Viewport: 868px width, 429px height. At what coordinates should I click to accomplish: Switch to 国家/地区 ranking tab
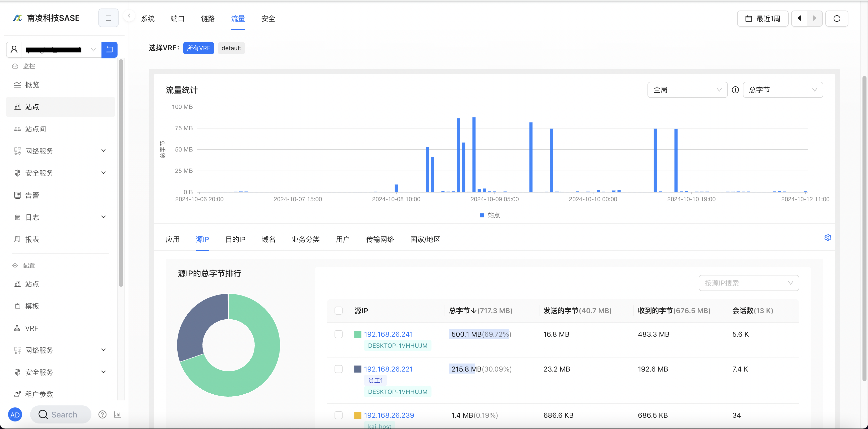click(x=425, y=239)
